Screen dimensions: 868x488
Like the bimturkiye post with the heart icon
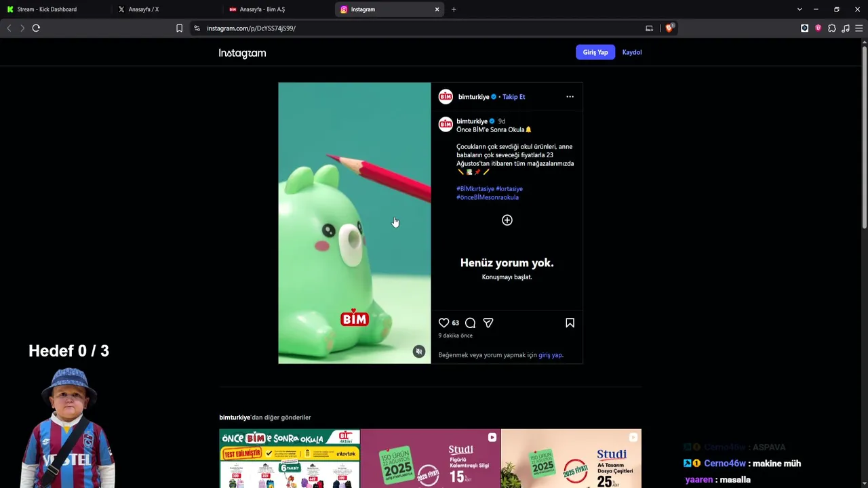(443, 323)
